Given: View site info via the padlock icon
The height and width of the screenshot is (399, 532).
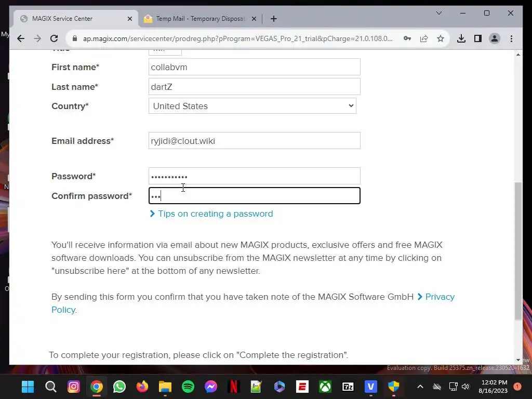Looking at the screenshot, I should click(x=75, y=38).
